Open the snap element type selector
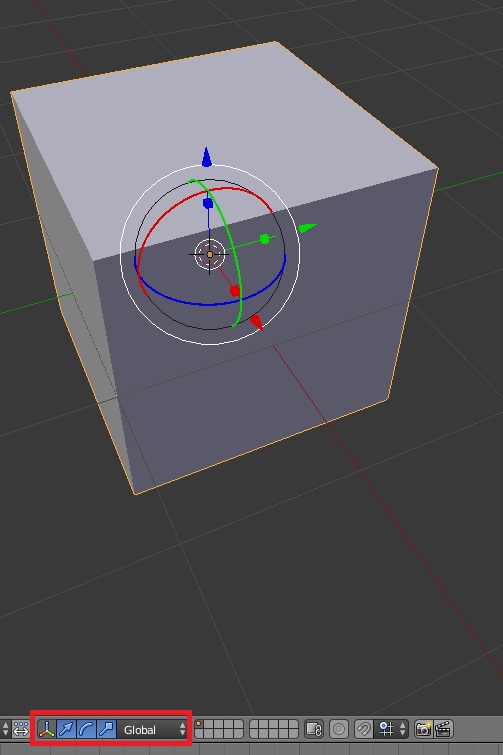The width and height of the screenshot is (503, 755). pos(393,729)
